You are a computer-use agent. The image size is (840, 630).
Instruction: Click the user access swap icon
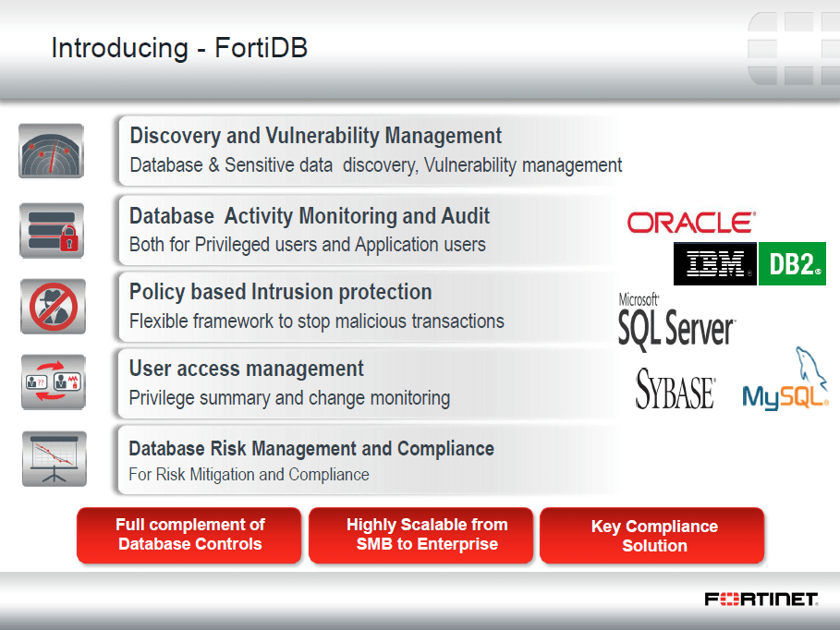[52, 382]
